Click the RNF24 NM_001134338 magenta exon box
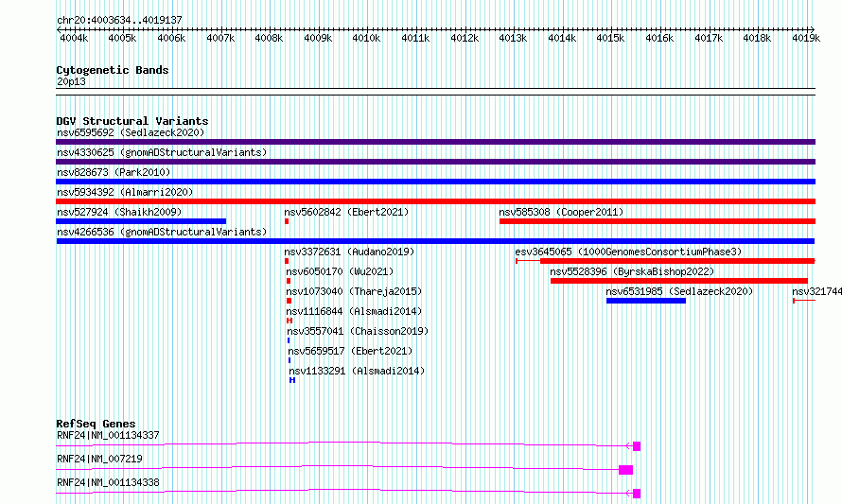This screenshot has height=504, width=842. (x=637, y=494)
